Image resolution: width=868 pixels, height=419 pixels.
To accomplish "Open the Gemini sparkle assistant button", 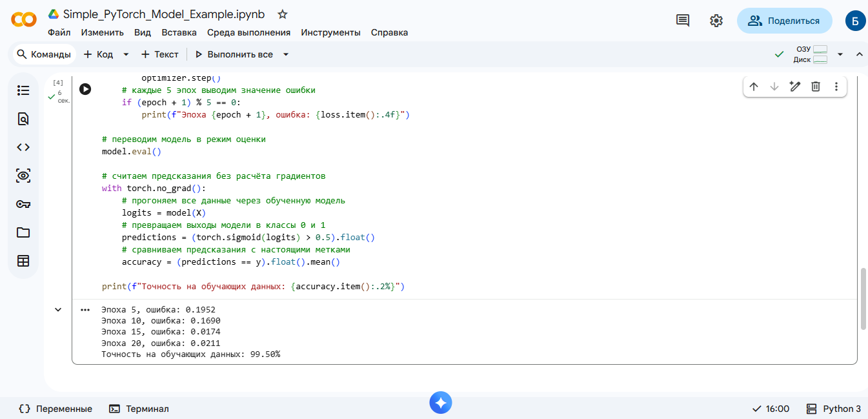I will click(441, 403).
